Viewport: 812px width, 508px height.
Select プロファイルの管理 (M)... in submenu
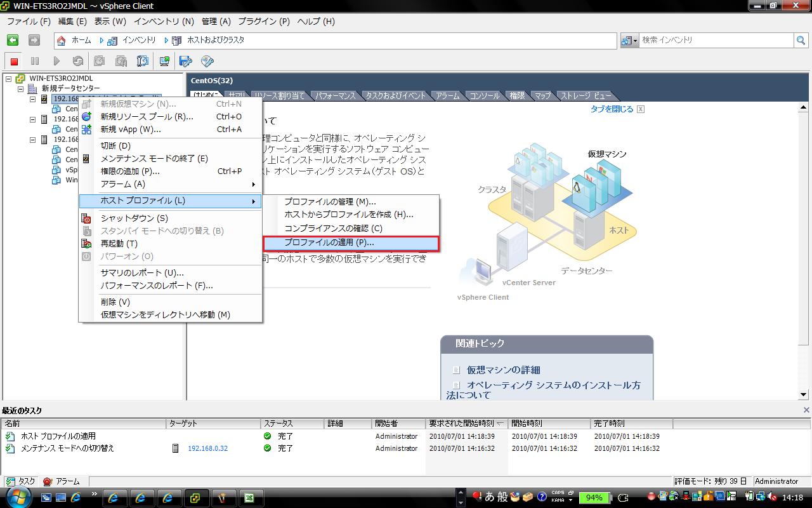tap(350, 202)
